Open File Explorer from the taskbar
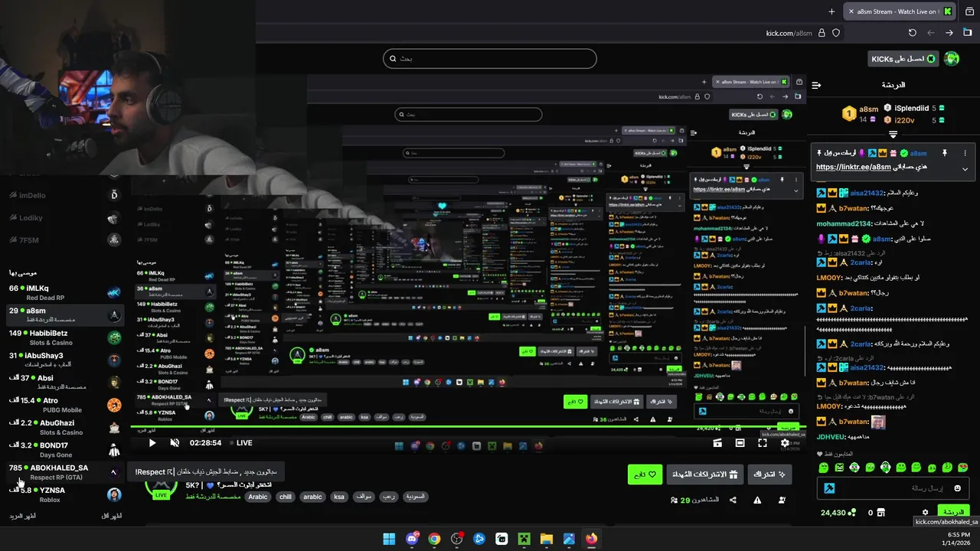 pos(547,539)
